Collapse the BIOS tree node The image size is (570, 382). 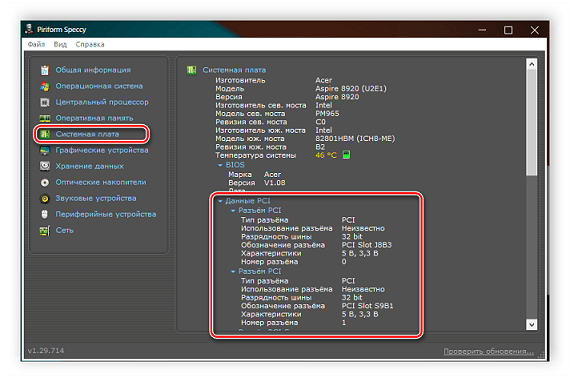(x=220, y=165)
